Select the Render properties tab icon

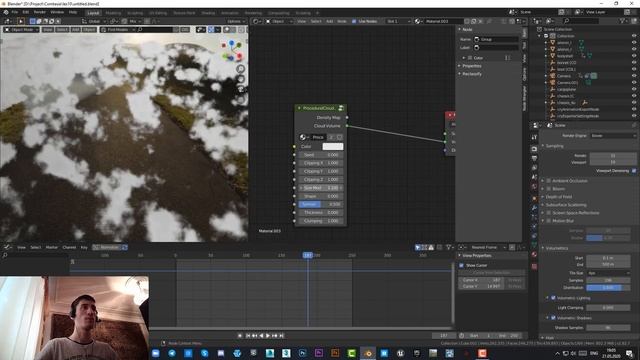point(534,149)
